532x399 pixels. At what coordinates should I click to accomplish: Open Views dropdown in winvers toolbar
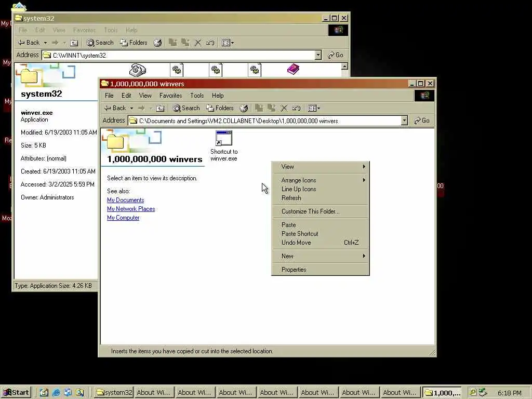[314, 108]
